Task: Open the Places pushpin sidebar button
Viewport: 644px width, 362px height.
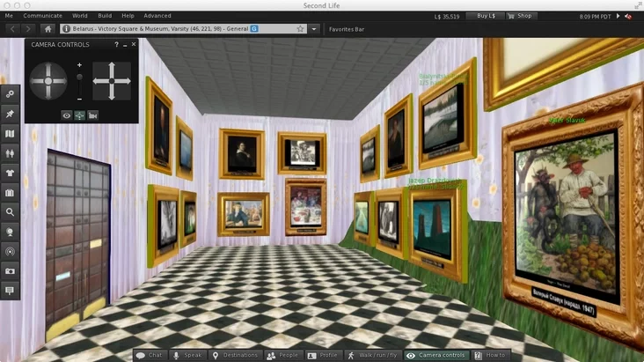Action: [x=10, y=114]
